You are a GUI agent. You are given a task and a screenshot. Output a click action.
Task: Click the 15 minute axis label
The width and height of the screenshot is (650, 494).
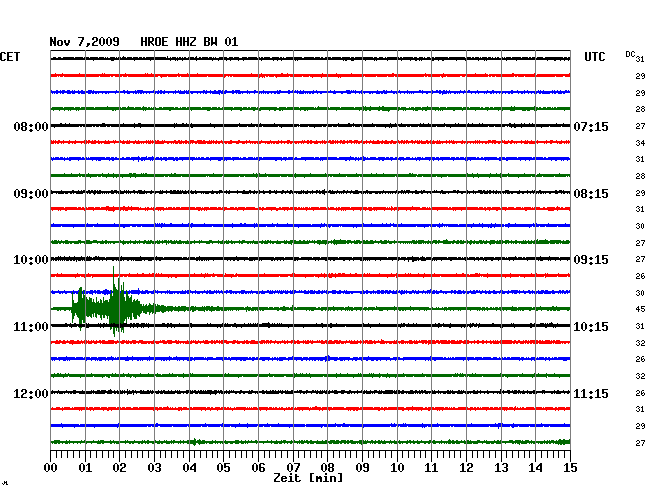point(570,467)
